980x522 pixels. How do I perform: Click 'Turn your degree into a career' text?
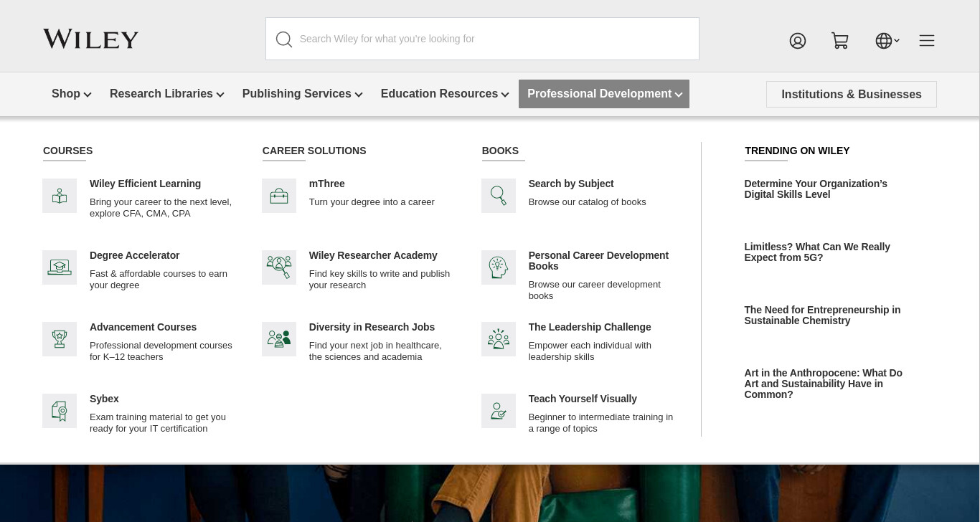[372, 202]
